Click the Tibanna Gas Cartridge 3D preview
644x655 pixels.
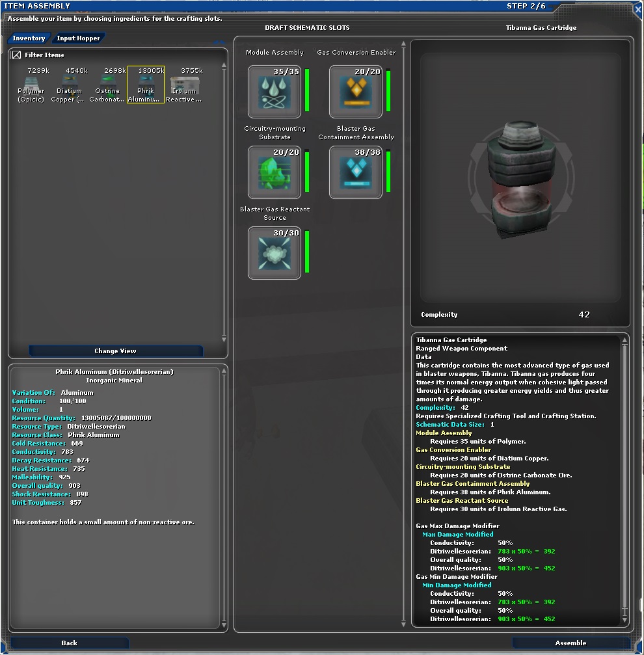pos(520,178)
